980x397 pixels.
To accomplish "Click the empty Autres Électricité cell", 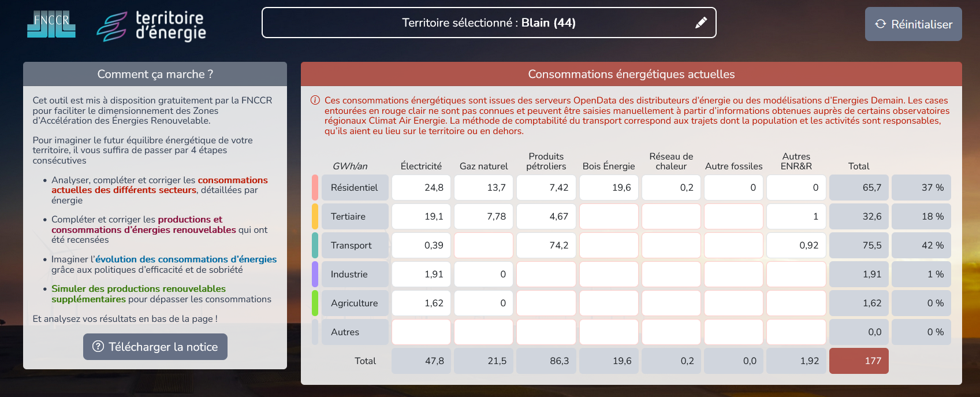I will click(421, 332).
